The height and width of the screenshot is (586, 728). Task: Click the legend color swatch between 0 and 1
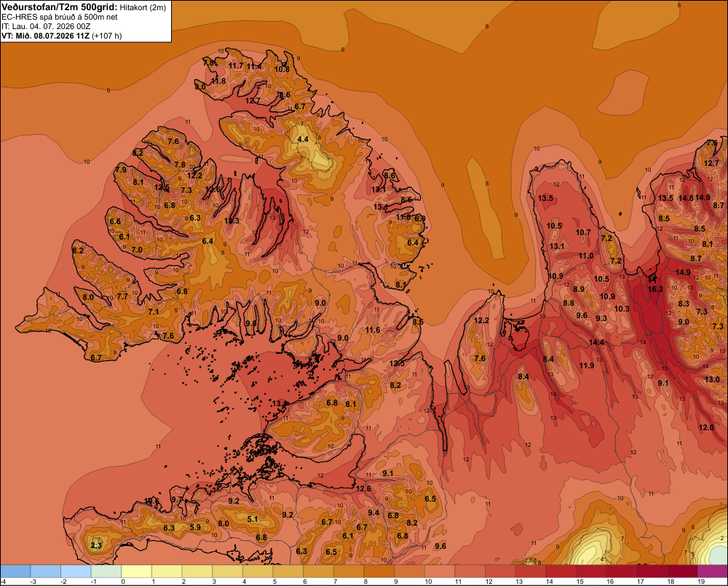137,571
